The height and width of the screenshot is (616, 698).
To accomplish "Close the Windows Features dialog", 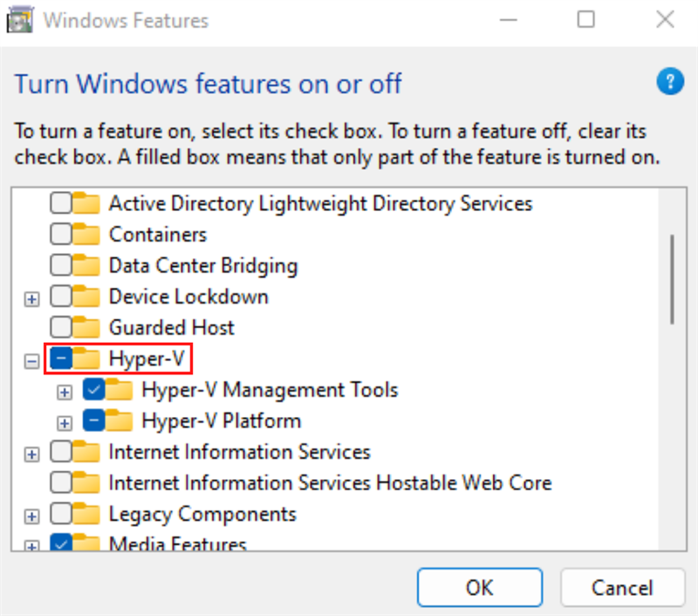I will pyautogui.click(x=665, y=19).
